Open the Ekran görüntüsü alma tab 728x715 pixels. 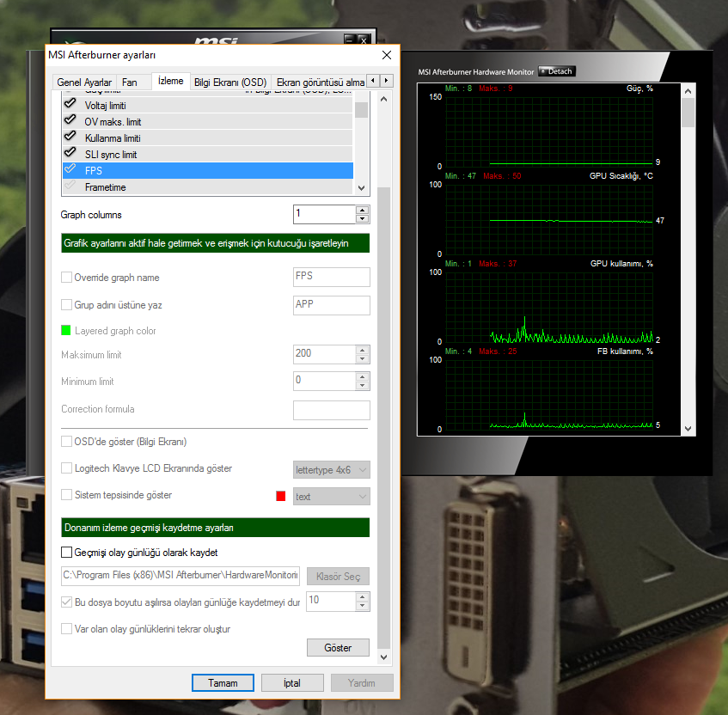tap(321, 82)
